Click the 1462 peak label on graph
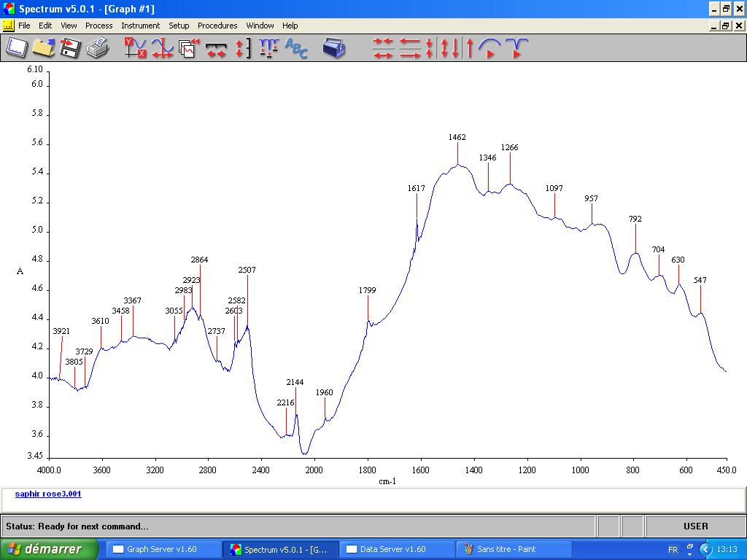This screenshot has width=747, height=560. [457, 137]
